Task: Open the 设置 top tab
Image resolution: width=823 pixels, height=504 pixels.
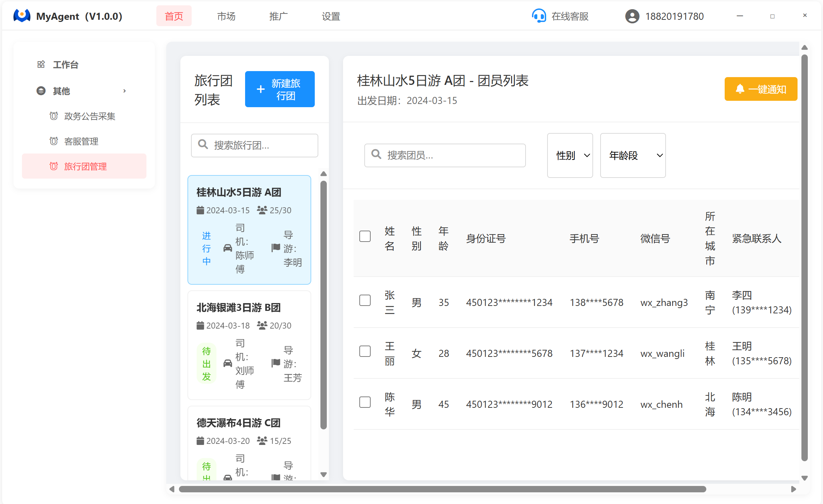Action: [331, 16]
